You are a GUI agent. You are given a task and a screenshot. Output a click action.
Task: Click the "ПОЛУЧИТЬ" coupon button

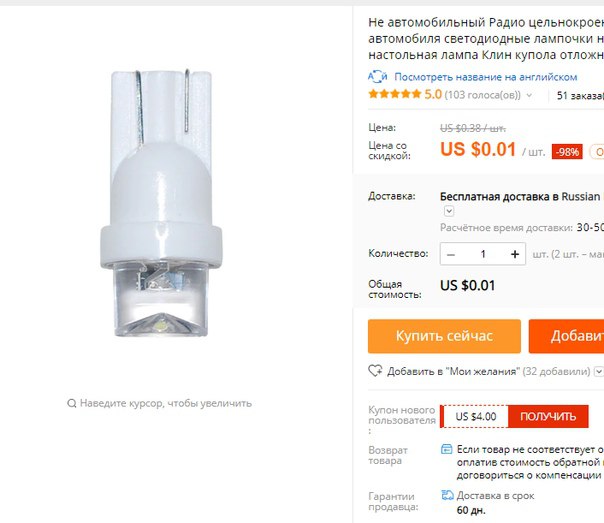[548, 416]
